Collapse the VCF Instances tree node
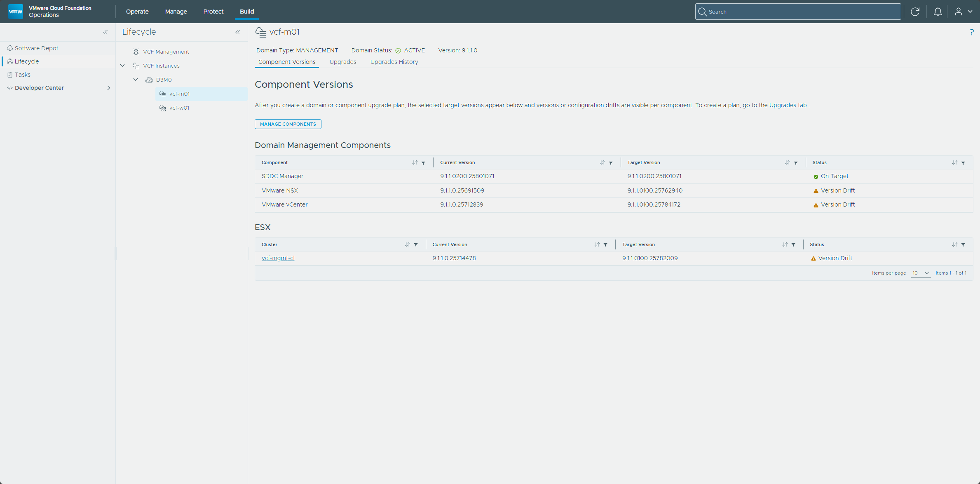 click(x=122, y=66)
